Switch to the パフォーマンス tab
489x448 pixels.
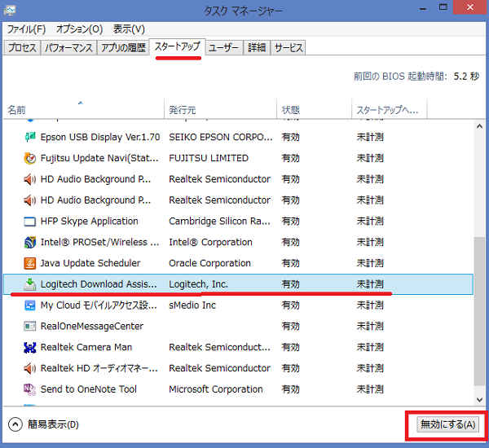(x=68, y=48)
